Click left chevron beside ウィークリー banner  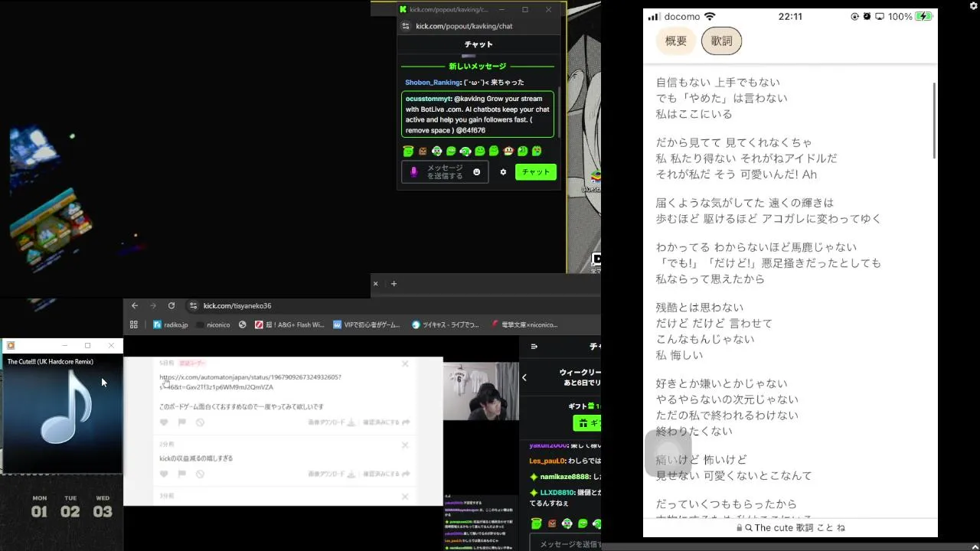524,377
